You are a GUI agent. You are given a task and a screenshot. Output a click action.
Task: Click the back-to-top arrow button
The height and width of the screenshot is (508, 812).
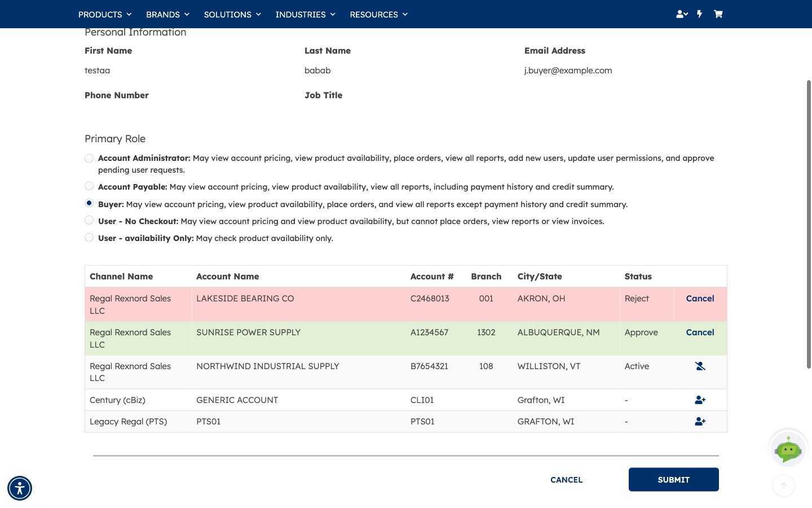[784, 485]
